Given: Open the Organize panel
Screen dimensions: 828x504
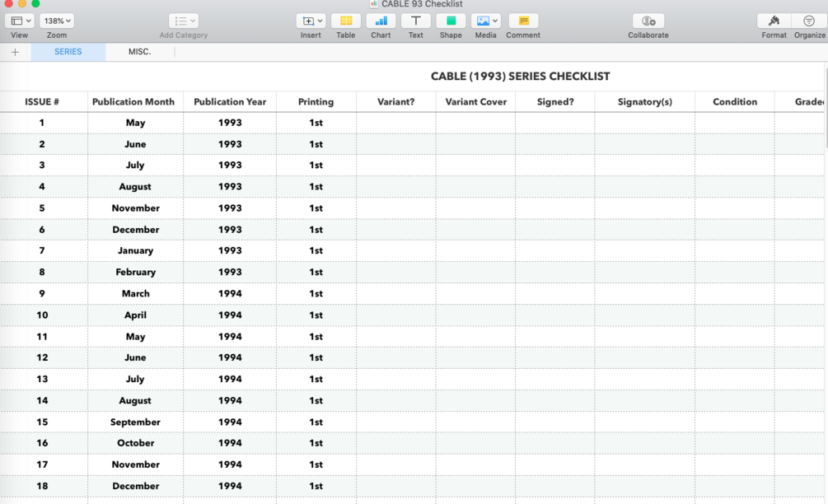Looking at the screenshot, I should [809, 21].
